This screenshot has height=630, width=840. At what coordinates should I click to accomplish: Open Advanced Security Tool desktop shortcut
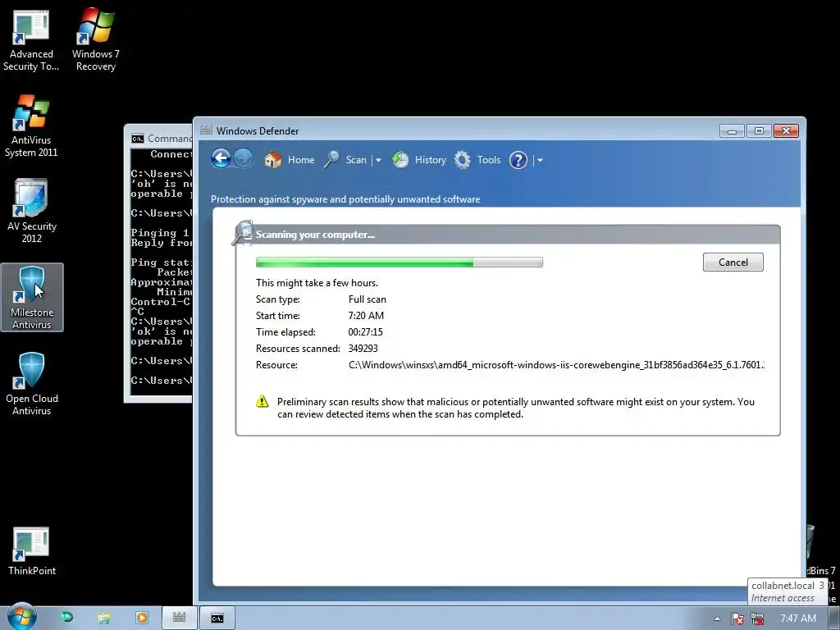coord(31,40)
